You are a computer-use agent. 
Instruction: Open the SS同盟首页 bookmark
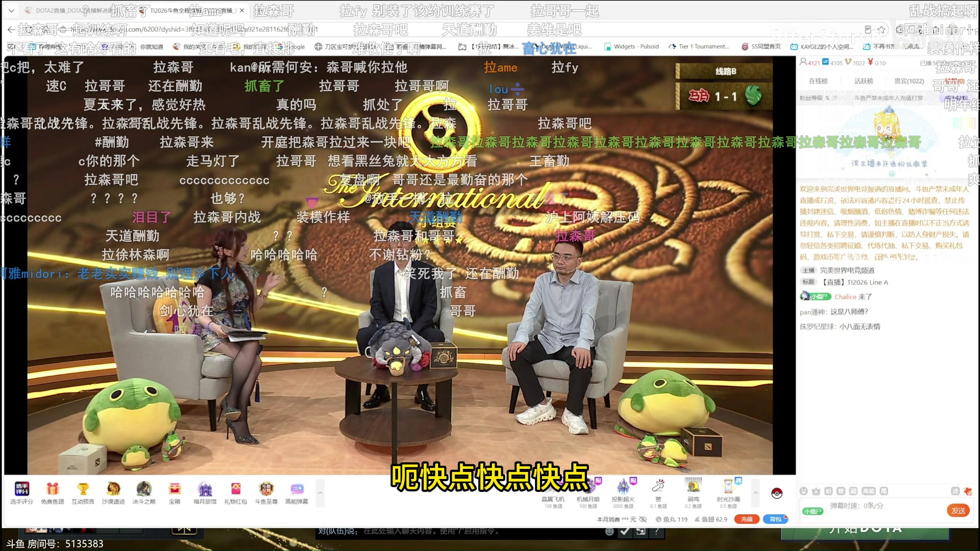[x=761, y=46]
